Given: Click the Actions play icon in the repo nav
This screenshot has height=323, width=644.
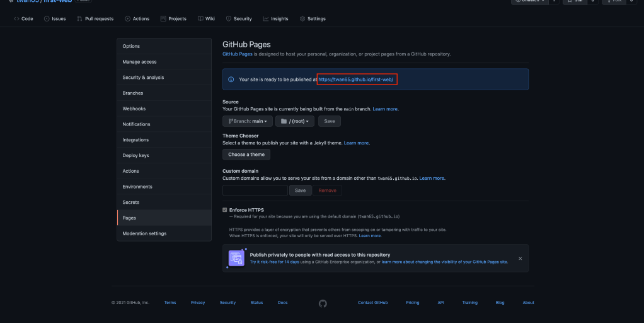Looking at the screenshot, I should tap(128, 19).
